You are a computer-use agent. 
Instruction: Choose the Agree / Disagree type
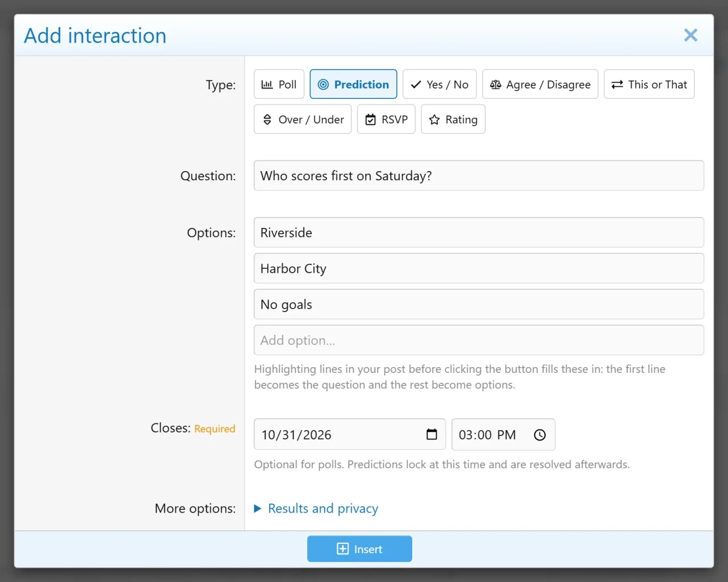(x=540, y=84)
